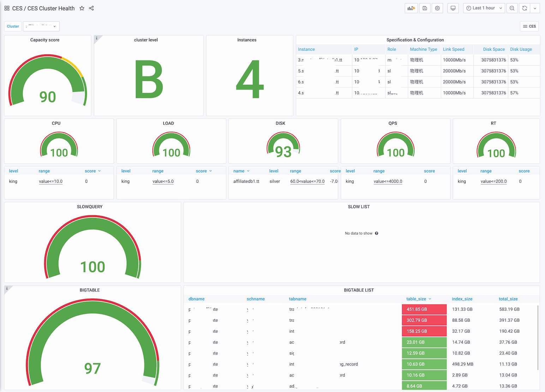This screenshot has width=545, height=392.
Task: Sort by Link Speed column header
Action: tap(454, 49)
